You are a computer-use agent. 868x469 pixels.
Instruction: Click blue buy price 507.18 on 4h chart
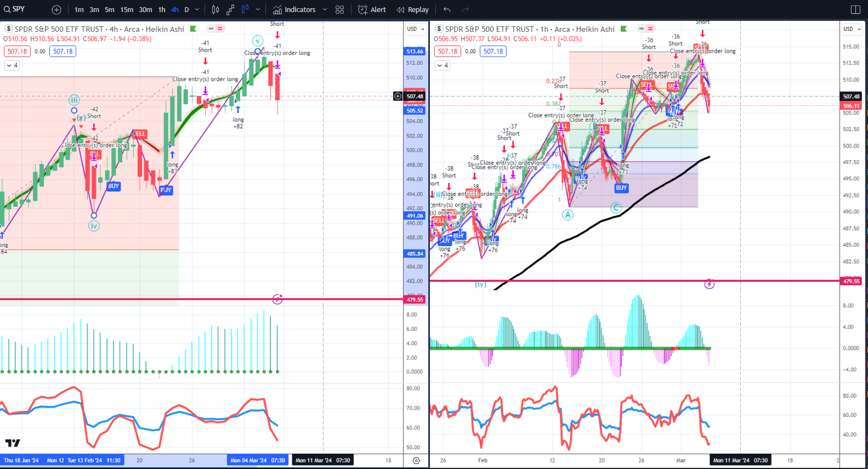point(63,52)
